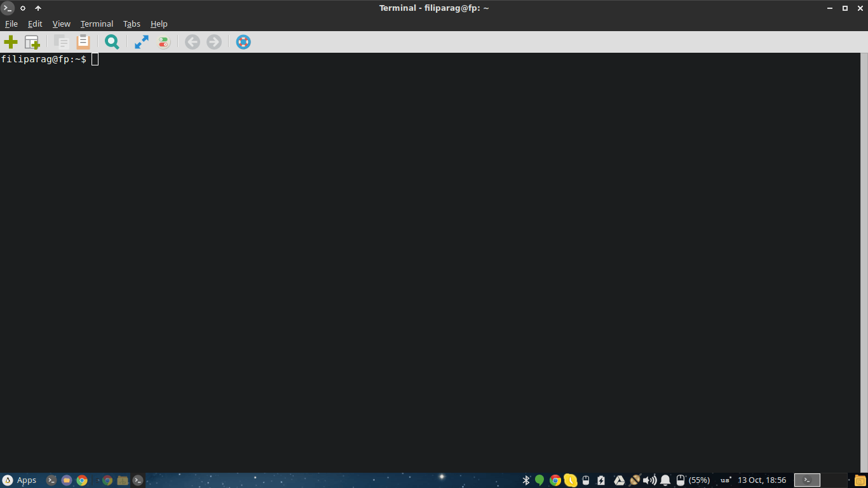Click the Terminal - filiparag@fp: ~ window title
The width and height of the screenshot is (868, 488).
434,8
